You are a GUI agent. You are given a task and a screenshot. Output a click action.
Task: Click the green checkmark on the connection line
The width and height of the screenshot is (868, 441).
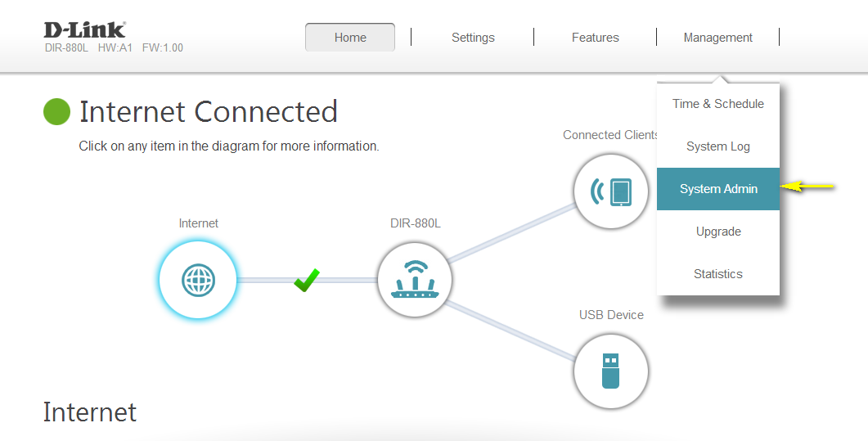click(307, 280)
